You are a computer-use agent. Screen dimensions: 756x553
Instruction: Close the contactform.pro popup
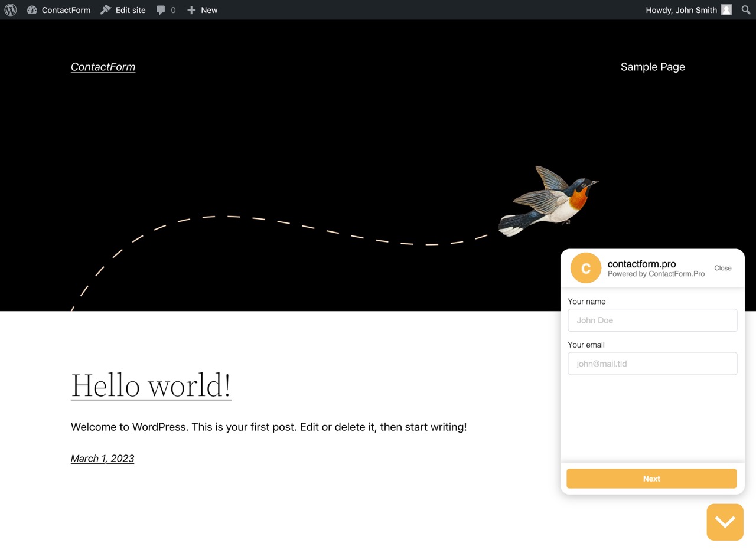click(x=722, y=268)
